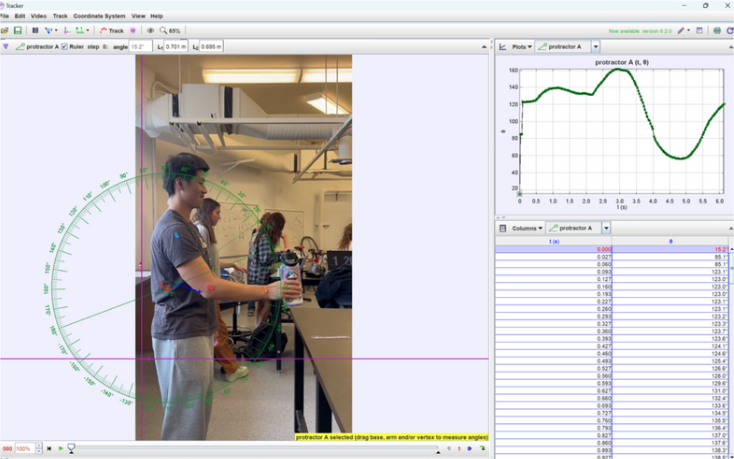Select protractor A in the table view header
The image size is (734, 459).
(573, 228)
